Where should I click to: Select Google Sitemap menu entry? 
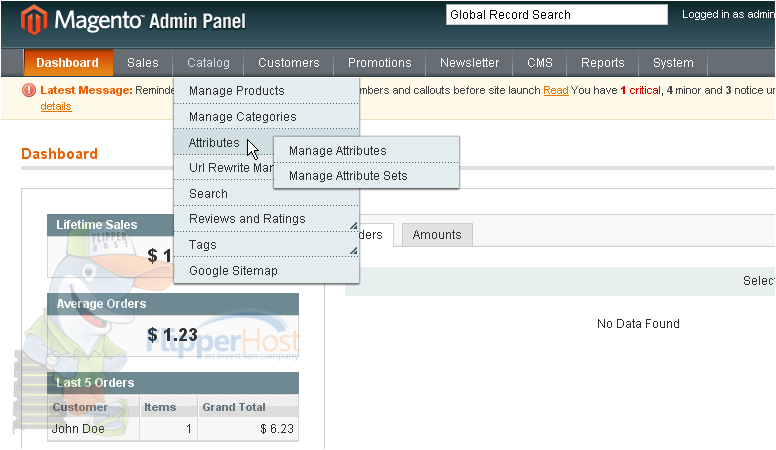click(266, 271)
